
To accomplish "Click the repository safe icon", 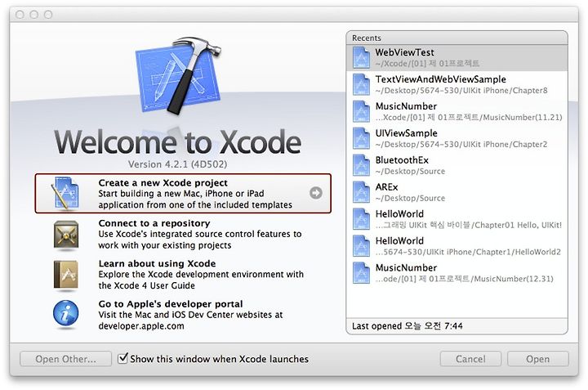I will coord(66,235).
